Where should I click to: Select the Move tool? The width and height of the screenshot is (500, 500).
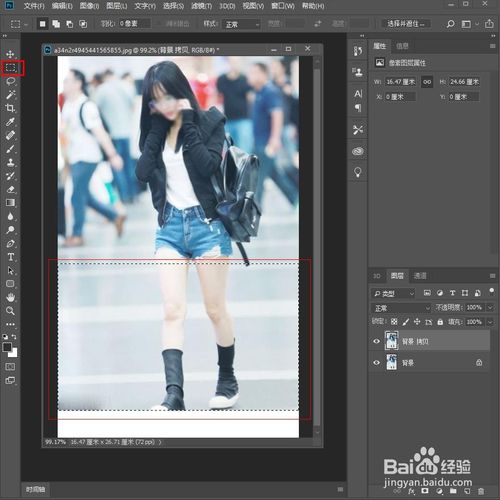10,54
